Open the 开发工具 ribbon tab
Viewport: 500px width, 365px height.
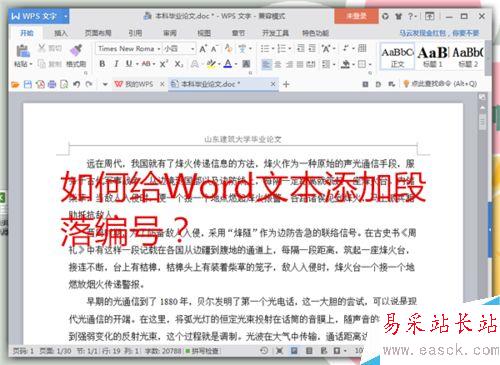[x=276, y=33]
